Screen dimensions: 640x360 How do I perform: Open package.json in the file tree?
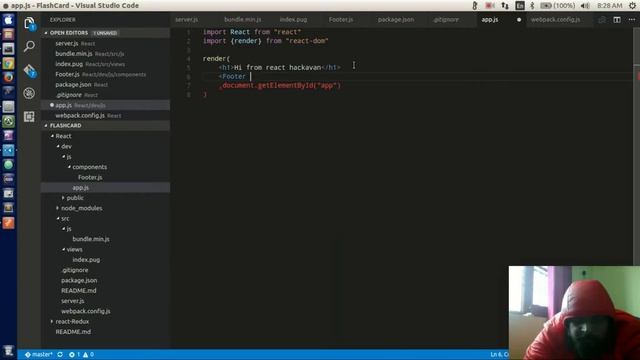coord(79,280)
